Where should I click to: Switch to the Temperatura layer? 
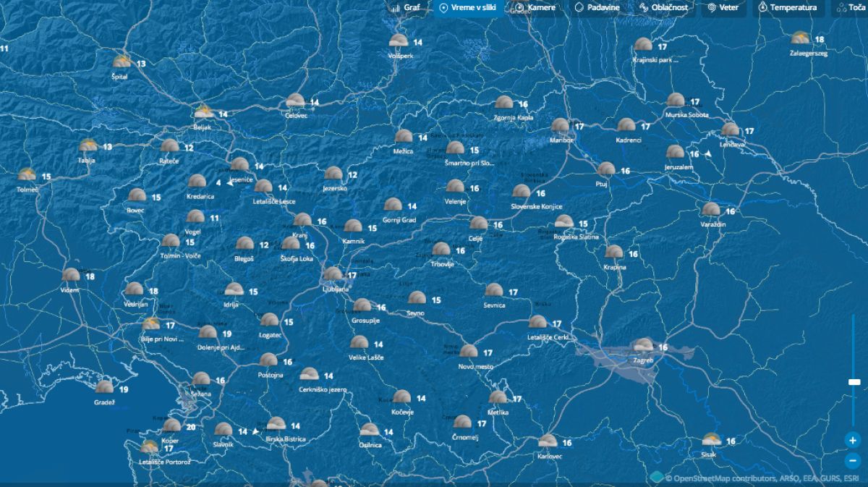[788, 8]
